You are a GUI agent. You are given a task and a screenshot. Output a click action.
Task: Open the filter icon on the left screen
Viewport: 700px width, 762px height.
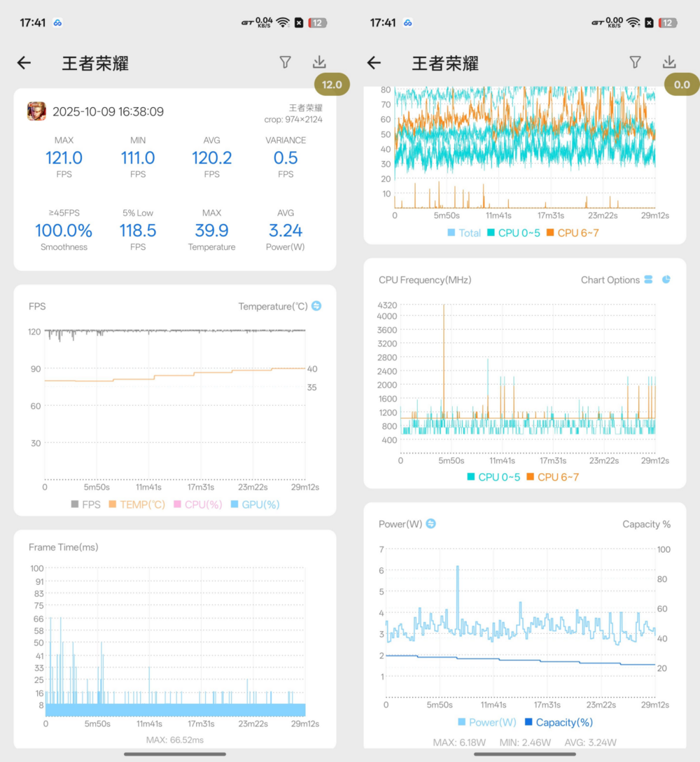[285, 62]
